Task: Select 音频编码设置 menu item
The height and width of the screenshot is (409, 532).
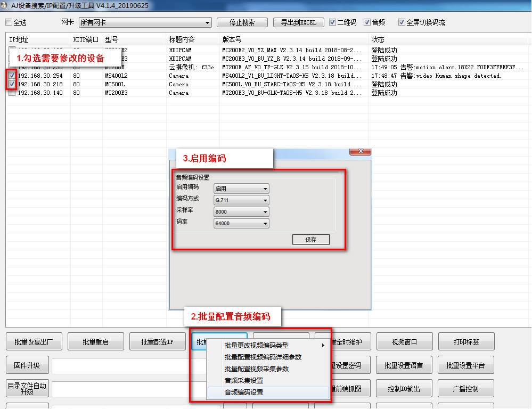Action: click(x=244, y=392)
